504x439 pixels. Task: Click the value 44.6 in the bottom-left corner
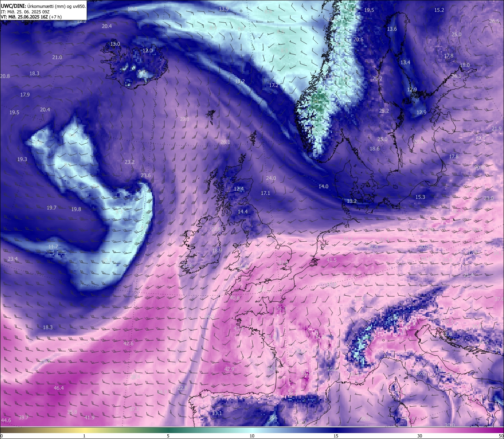point(6,421)
